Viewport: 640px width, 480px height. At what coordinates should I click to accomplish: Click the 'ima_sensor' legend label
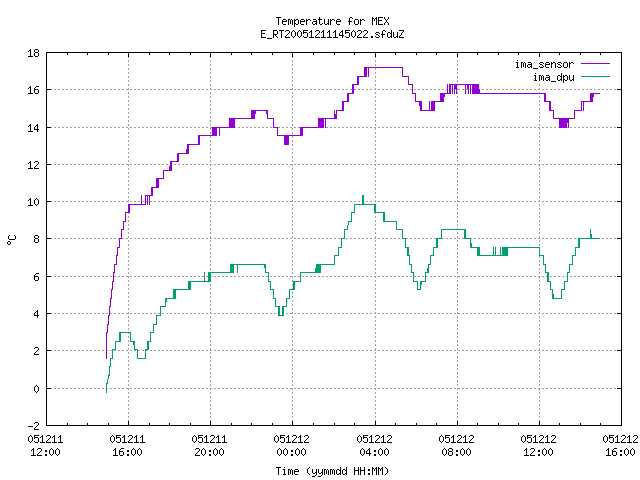coord(544,64)
